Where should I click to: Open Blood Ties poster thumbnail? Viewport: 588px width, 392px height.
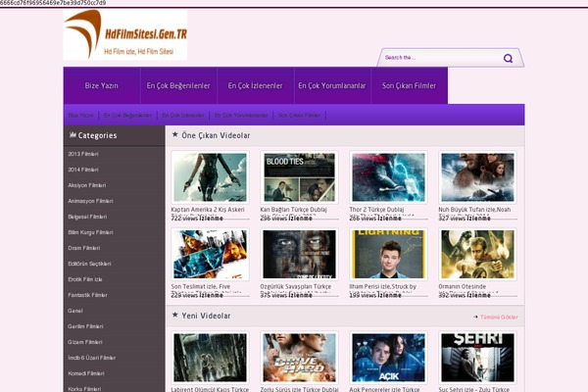(299, 177)
